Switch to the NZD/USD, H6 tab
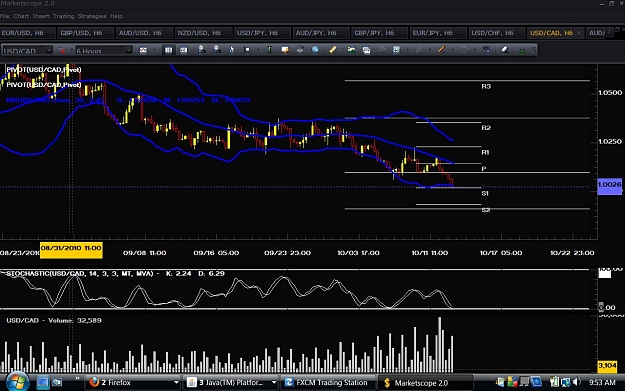Screen dimensions: 625x391 click(203, 33)
